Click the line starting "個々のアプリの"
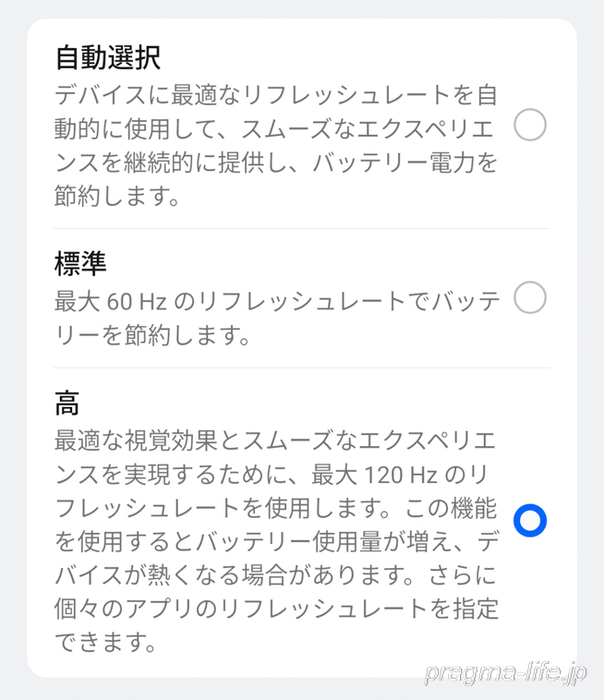Screen dimensions: 604x700 277,608
